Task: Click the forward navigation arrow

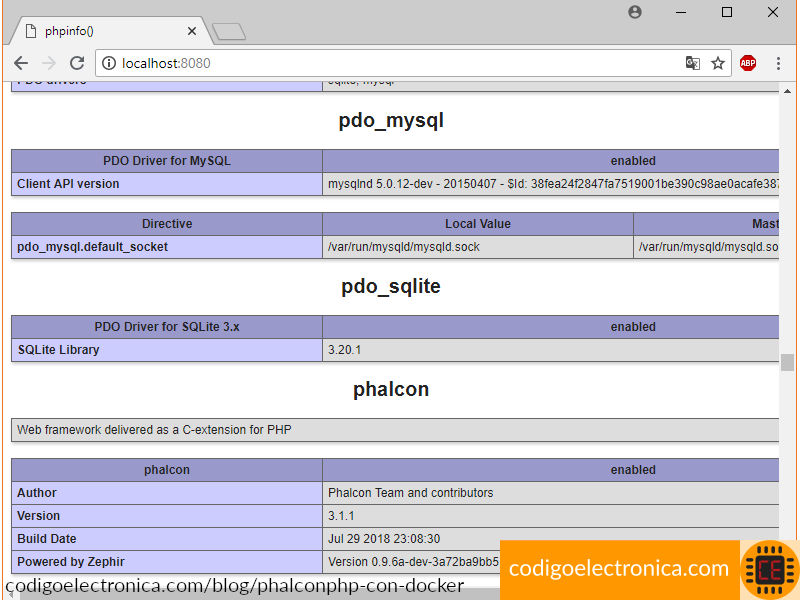Action: (49, 63)
